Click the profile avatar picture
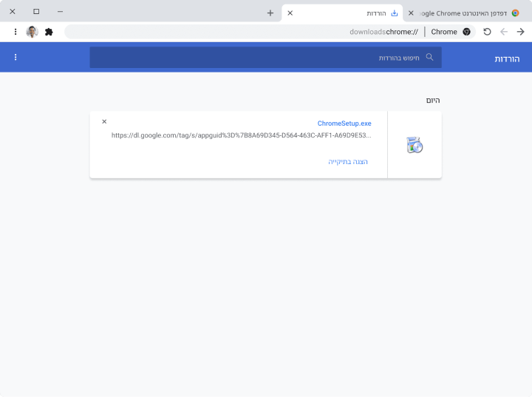Screen dimensions: 532x397 click(32, 32)
